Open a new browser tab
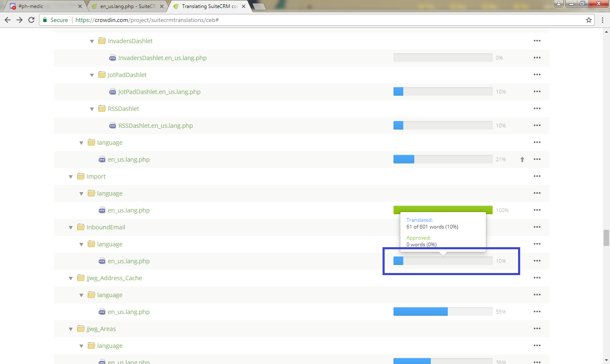Screen dimensions: 610x364 [x=259, y=6]
